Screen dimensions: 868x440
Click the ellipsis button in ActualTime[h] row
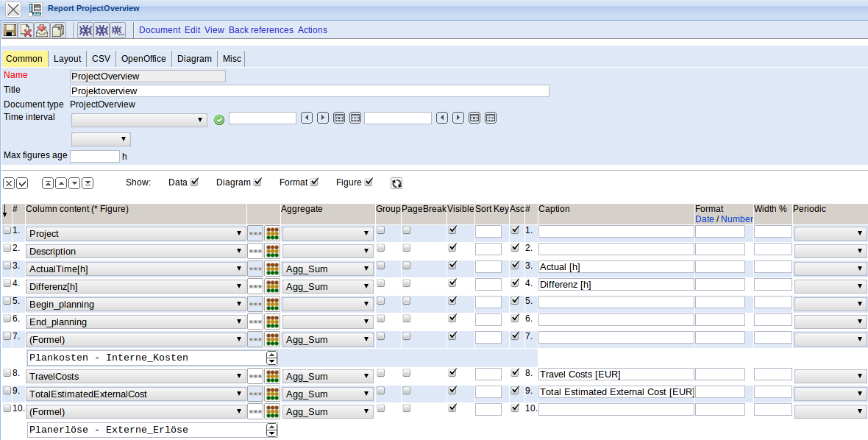click(x=255, y=269)
